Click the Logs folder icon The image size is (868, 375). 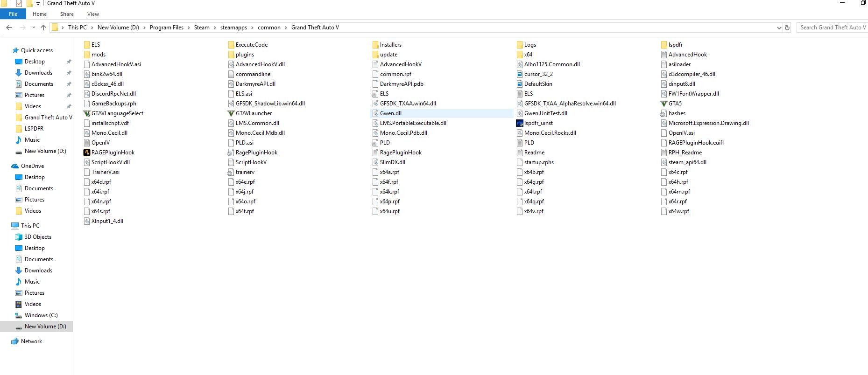pyautogui.click(x=519, y=45)
